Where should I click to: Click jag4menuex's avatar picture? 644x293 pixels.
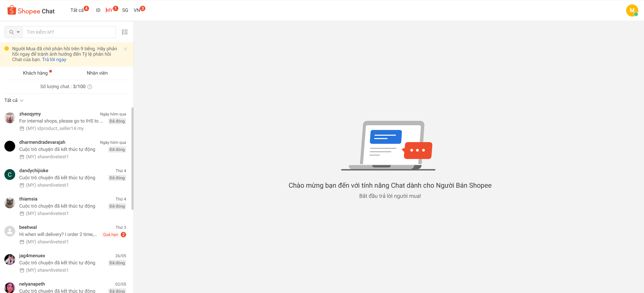tap(10, 260)
